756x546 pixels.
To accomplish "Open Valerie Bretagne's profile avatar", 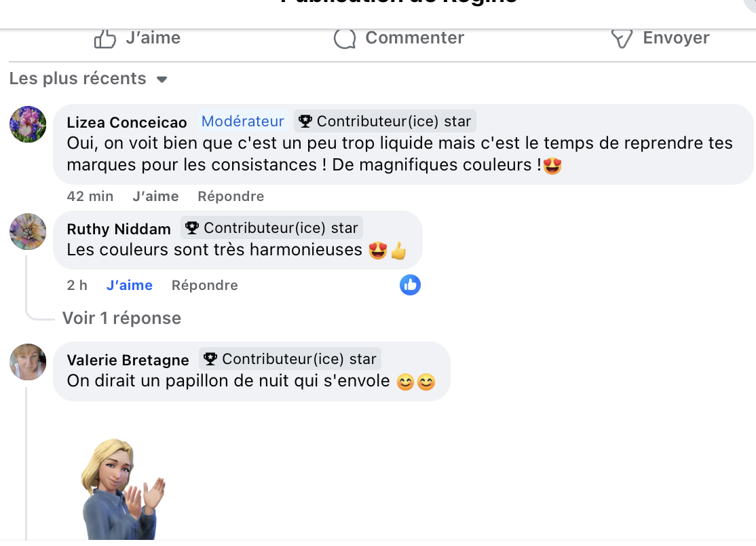I will (28, 362).
